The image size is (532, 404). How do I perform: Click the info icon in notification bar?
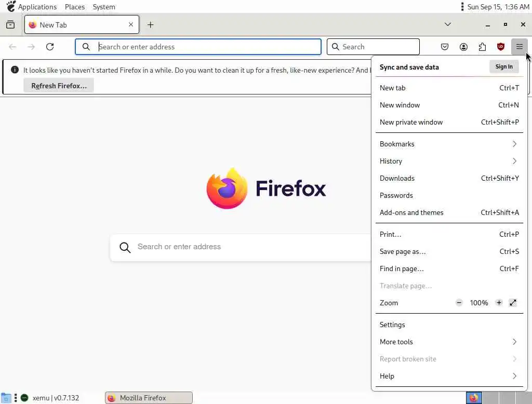tap(15, 70)
